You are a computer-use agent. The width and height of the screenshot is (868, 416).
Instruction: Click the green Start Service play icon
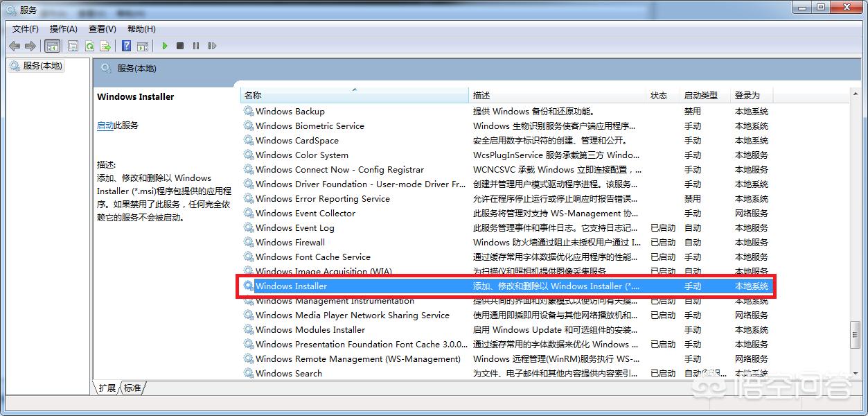(165, 46)
